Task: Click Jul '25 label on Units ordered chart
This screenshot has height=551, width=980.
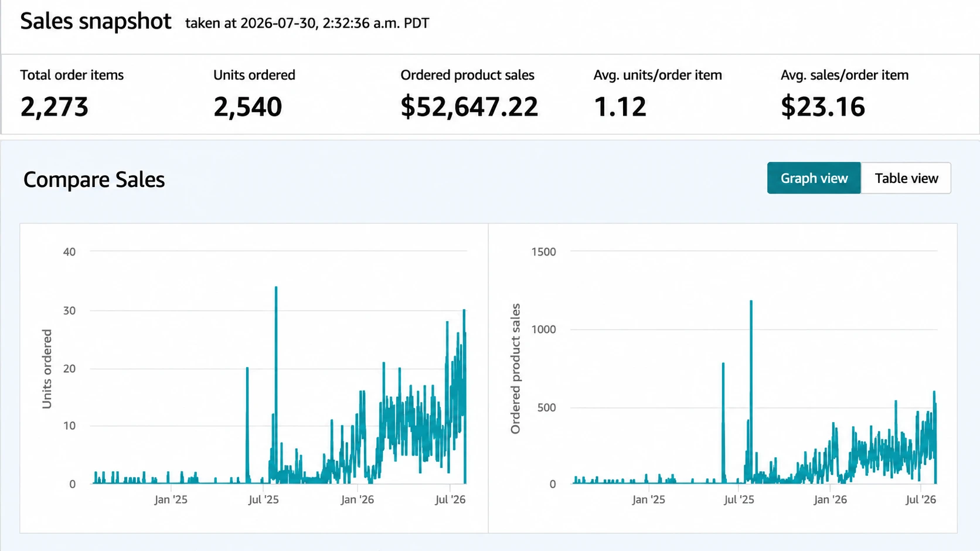Action: click(263, 499)
